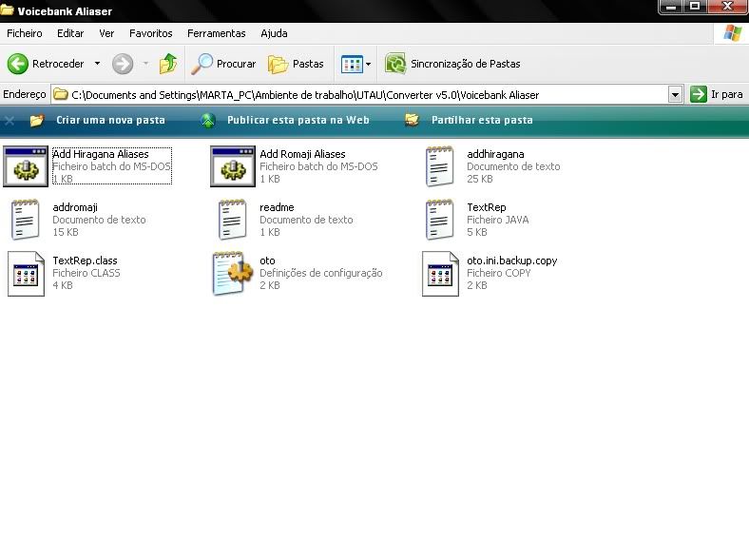This screenshot has width=749, height=560.
Task: Click the 'Add Hiragana Aliases' file name
Action: pyautogui.click(x=101, y=154)
